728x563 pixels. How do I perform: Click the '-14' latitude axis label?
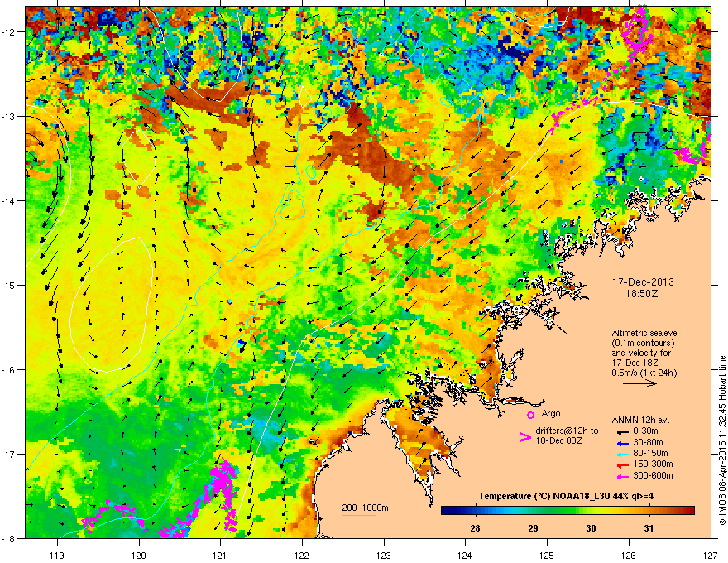tap(9, 200)
